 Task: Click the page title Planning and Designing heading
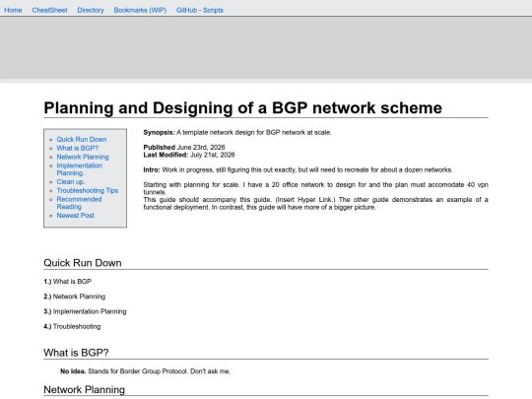point(243,108)
